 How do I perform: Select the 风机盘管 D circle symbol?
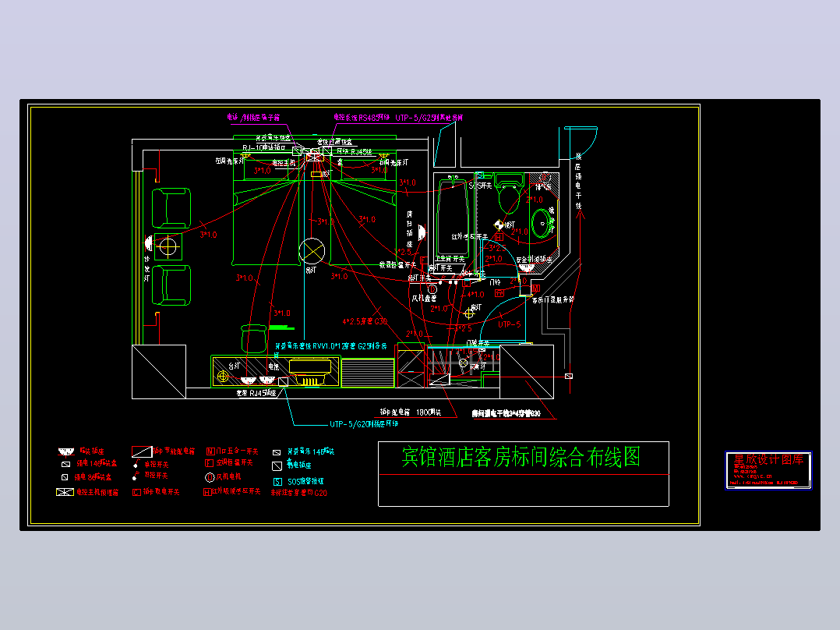pos(433,289)
